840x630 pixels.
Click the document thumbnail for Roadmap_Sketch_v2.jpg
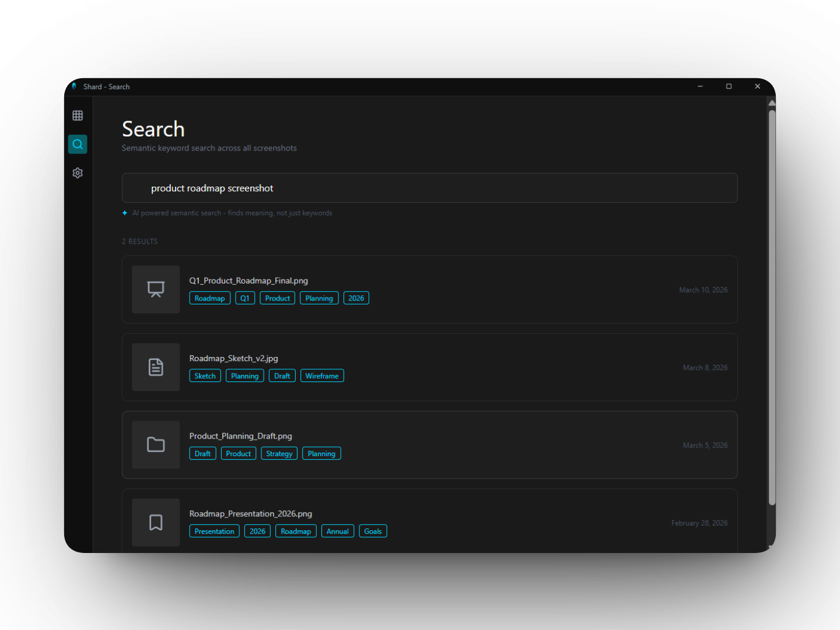156,367
